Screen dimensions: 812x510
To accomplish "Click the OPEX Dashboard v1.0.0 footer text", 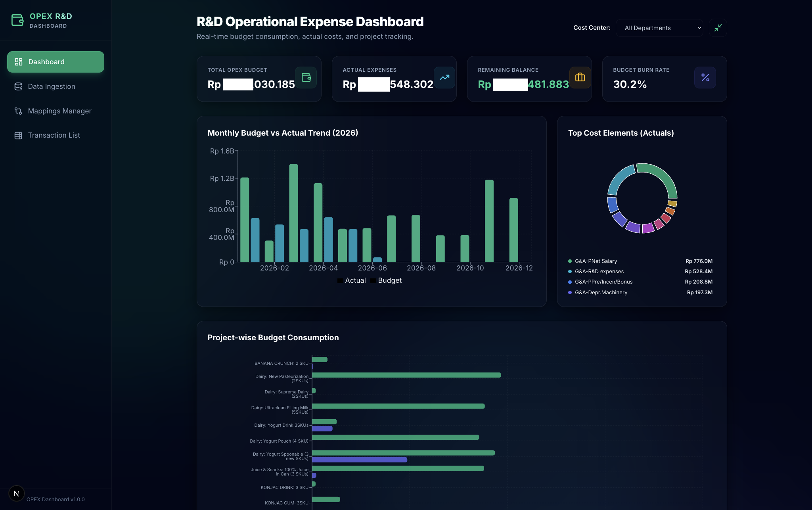I will click(x=56, y=499).
